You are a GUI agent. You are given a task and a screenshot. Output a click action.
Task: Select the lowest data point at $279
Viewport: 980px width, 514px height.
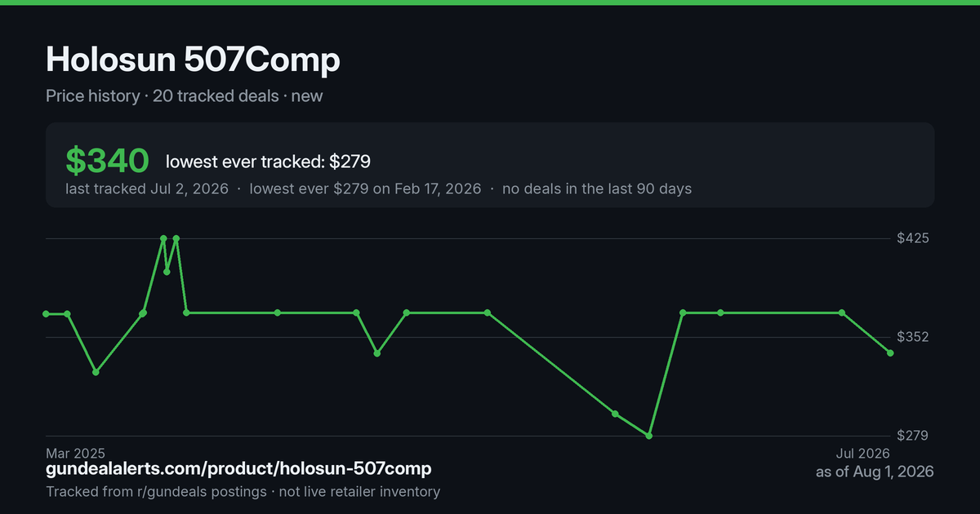pos(649,436)
